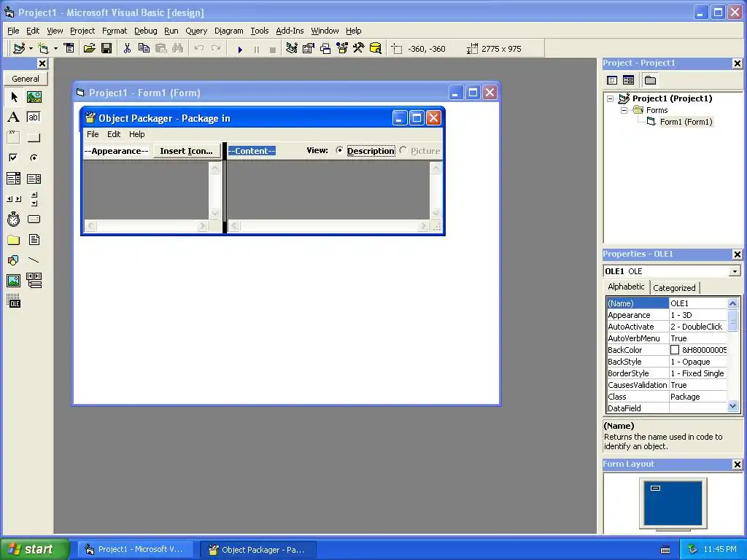Open Add Form dropdown arrow

pyautogui.click(x=55, y=48)
